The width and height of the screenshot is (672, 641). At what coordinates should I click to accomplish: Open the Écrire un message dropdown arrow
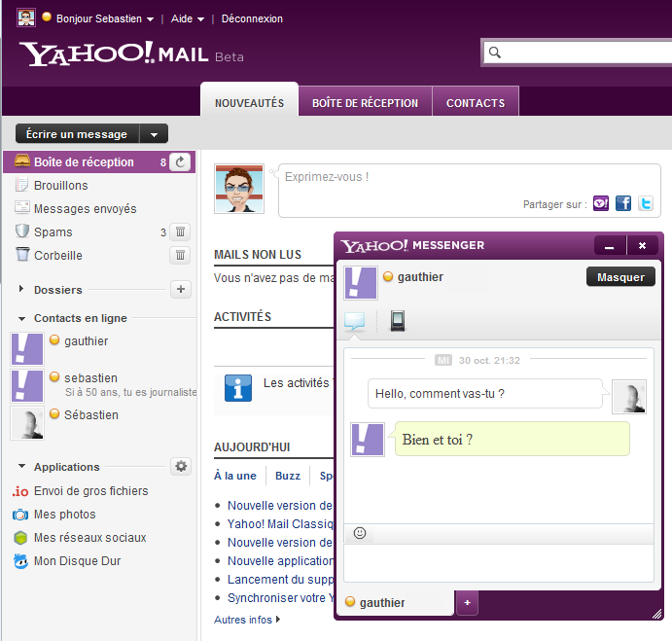[154, 134]
